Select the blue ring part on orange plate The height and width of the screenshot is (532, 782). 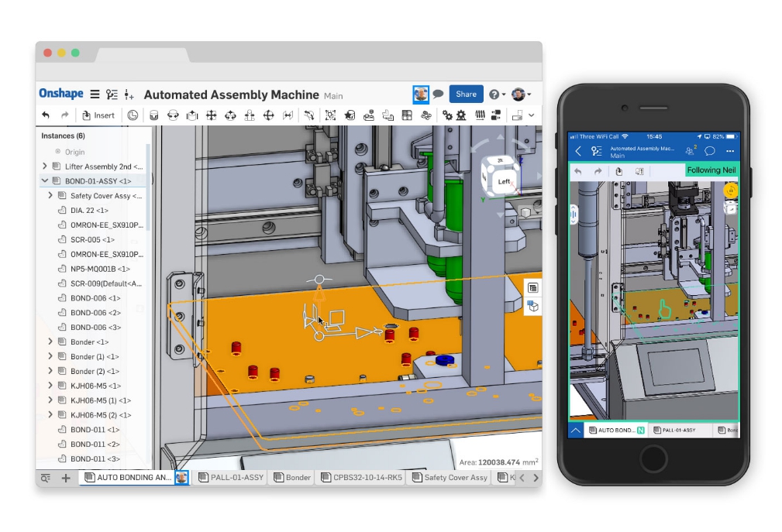point(444,359)
